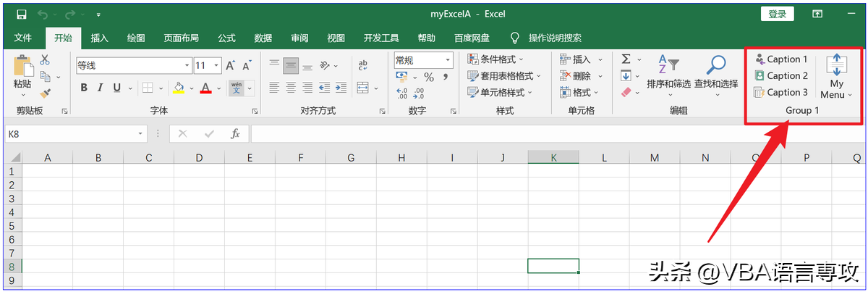
Task: Open the 排序和筛选 sort and filter menu
Action: pyautogui.click(x=669, y=76)
